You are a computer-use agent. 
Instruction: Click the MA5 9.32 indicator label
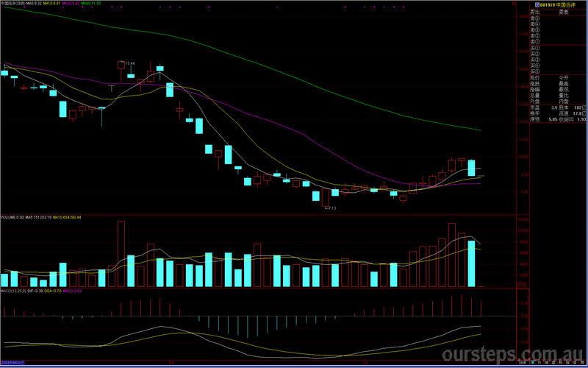point(34,3)
